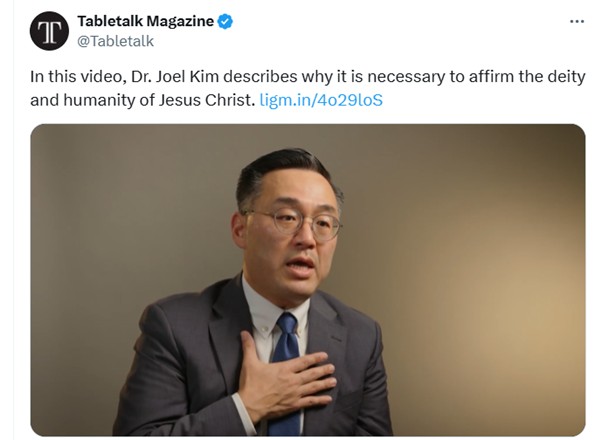Click the man's glasses in the video

click(x=293, y=223)
